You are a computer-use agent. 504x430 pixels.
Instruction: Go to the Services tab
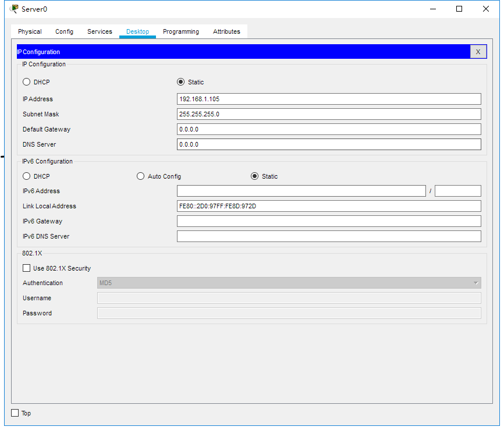100,31
